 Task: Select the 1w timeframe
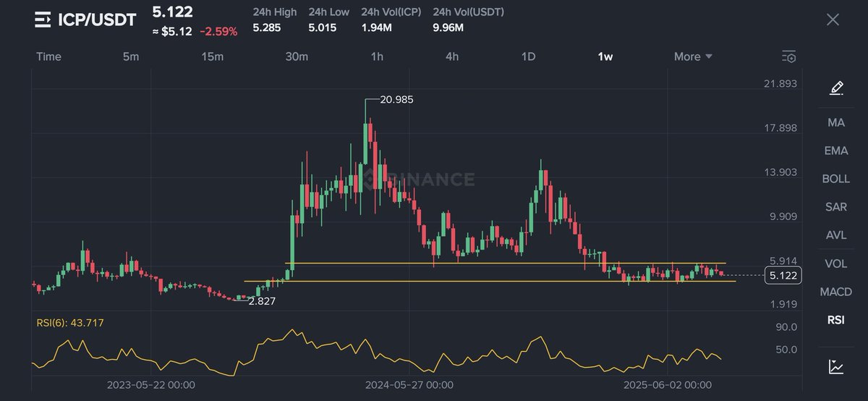pos(605,56)
